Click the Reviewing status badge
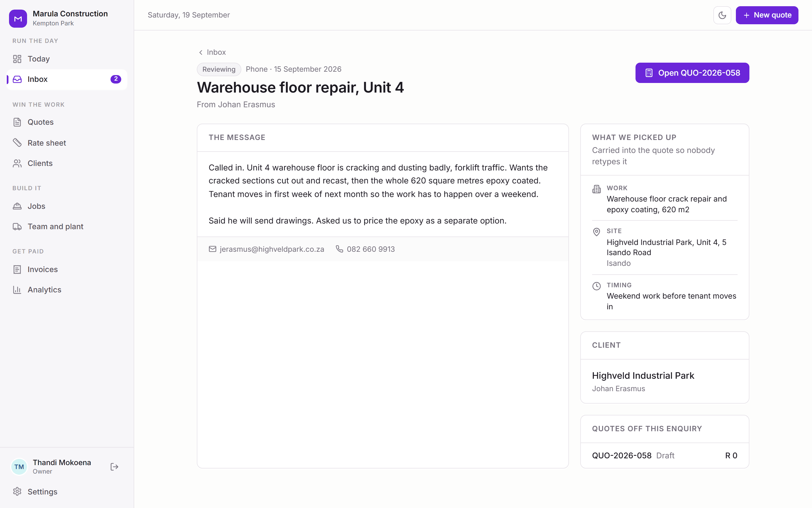Screen dimensions: 812x508 click(x=219, y=69)
